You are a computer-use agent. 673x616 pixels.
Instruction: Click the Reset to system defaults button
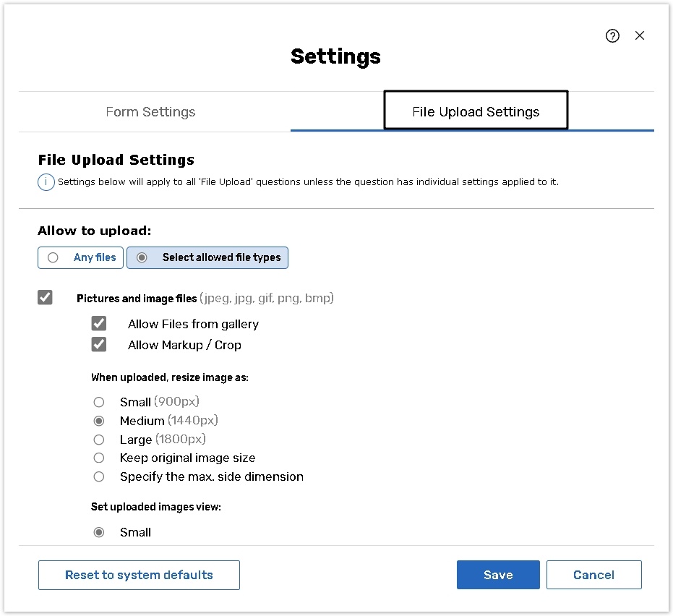coord(139,575)
